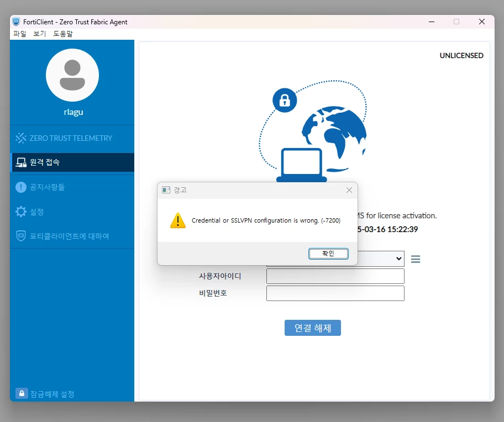Image resolution: width=504 pixels, height=422 pixels.
Task: Click the remote access monitor icon
Action: click(21, 162)
